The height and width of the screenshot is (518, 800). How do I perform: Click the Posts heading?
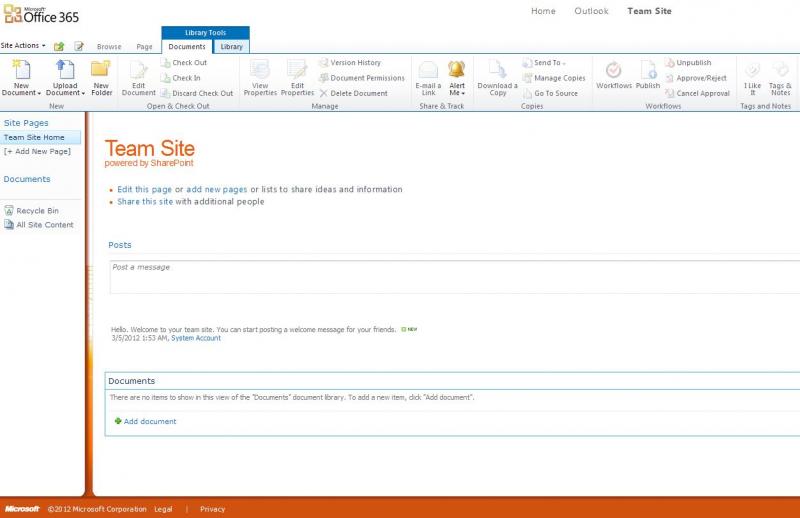120,245
